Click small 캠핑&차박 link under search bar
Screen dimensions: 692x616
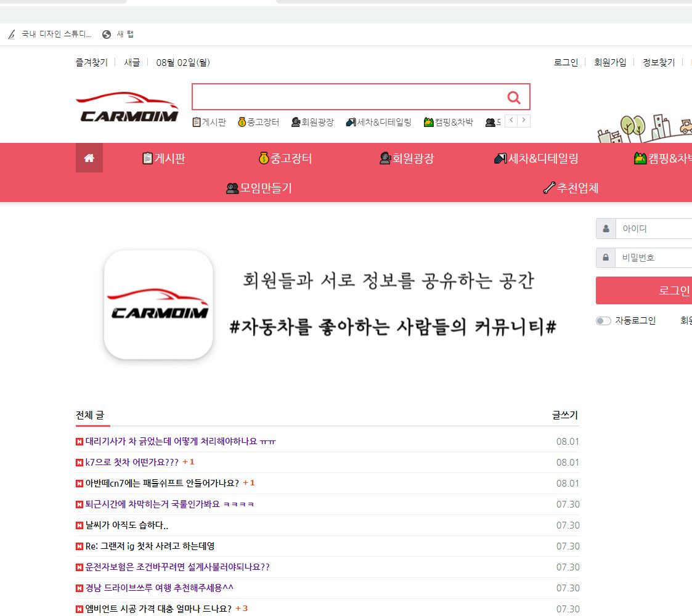point(449,122)
